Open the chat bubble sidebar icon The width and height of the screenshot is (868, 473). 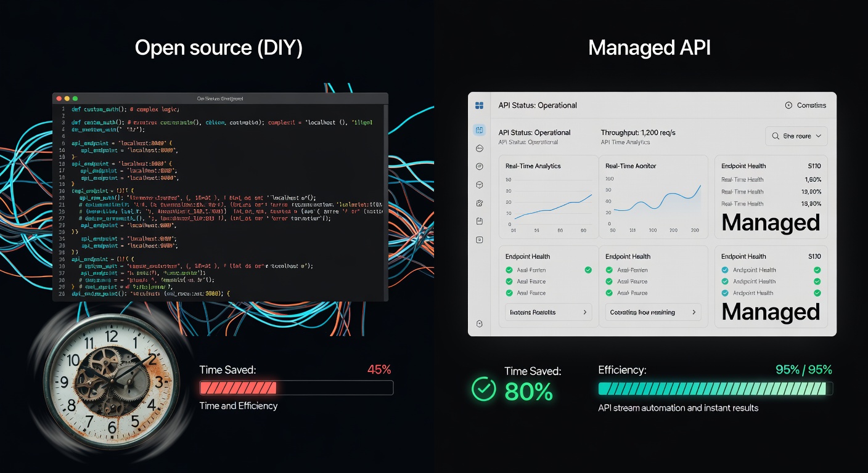479,166
